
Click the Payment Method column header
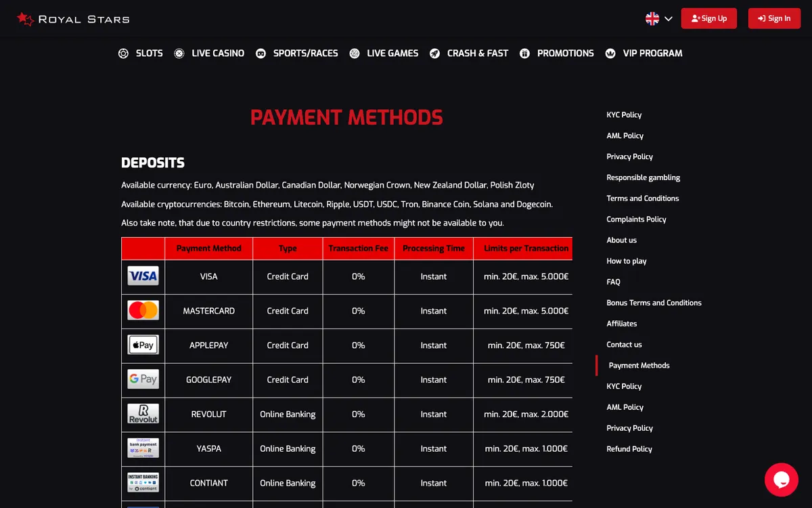[208, 249]
